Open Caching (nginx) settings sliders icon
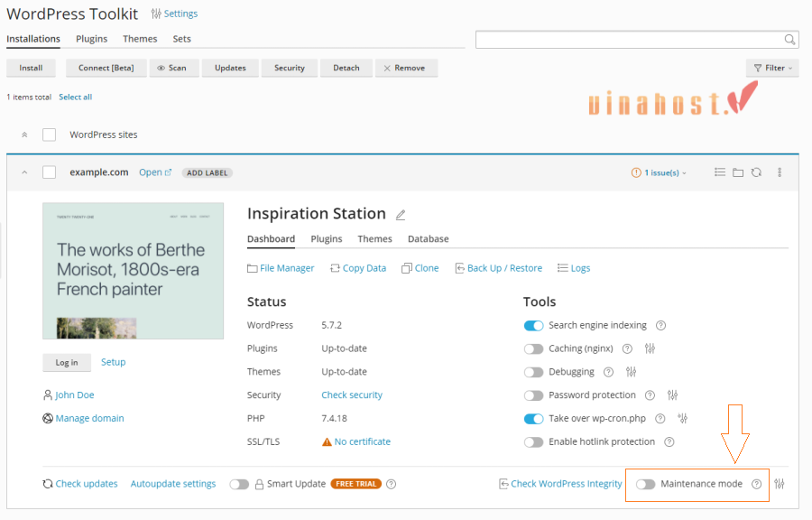The width and height of the screenshot is (812, 520). pos(650,348)
